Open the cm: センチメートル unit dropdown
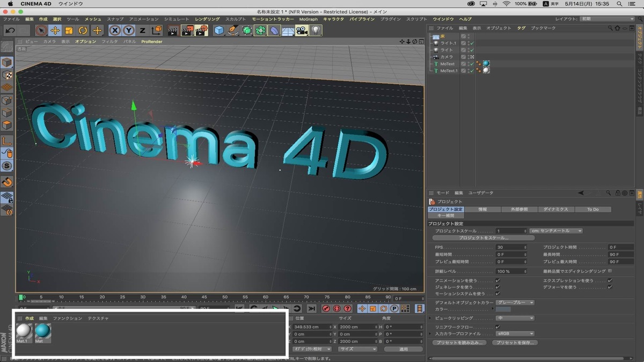 (x=556, y=231)
